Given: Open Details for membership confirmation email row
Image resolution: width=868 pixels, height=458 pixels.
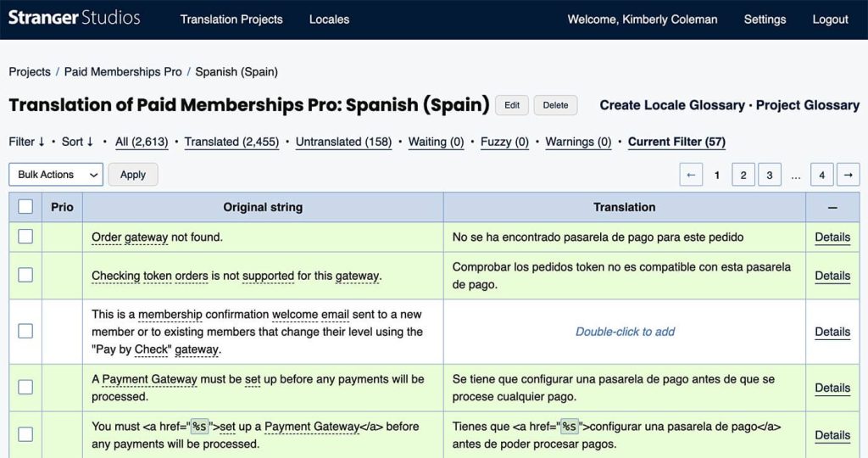Looking at the screenshot, I should click(832, 332).
